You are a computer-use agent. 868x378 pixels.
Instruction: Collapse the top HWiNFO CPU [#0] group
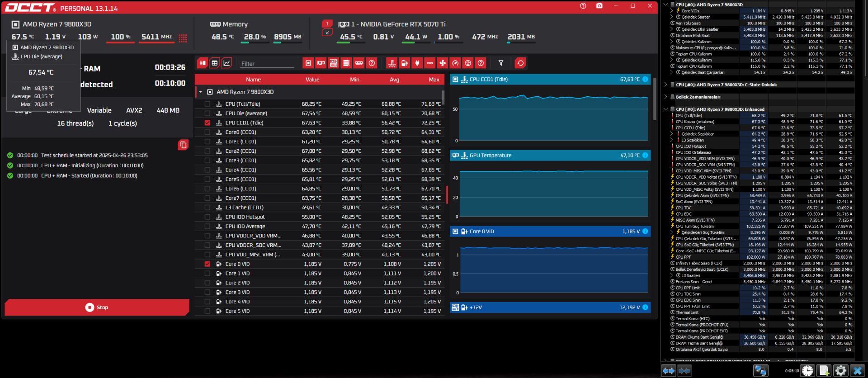(665, 5)
